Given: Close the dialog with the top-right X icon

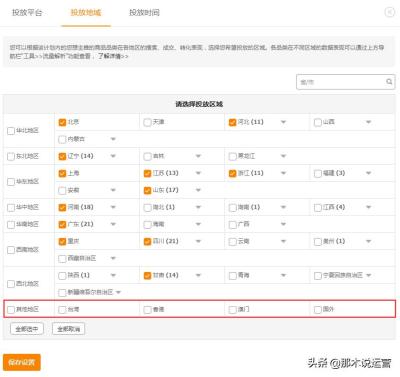Looking at the screenshot, I should (x=389, y=12).
